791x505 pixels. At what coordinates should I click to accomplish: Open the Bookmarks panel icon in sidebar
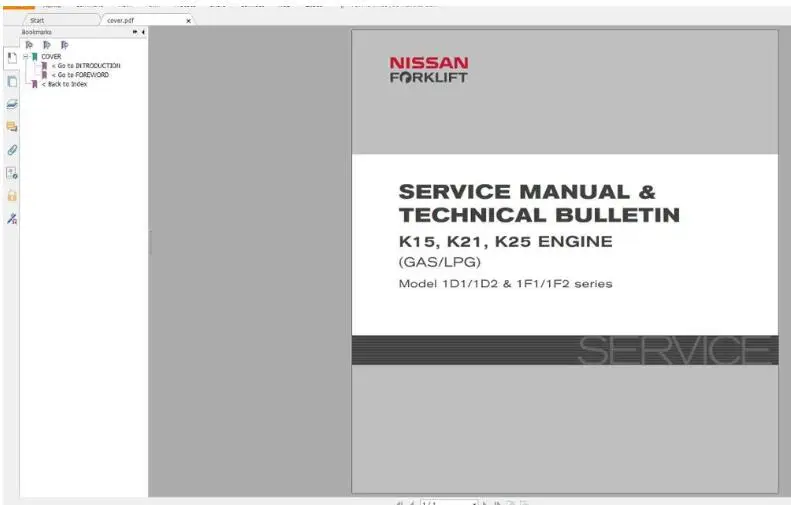click(12, 59)
